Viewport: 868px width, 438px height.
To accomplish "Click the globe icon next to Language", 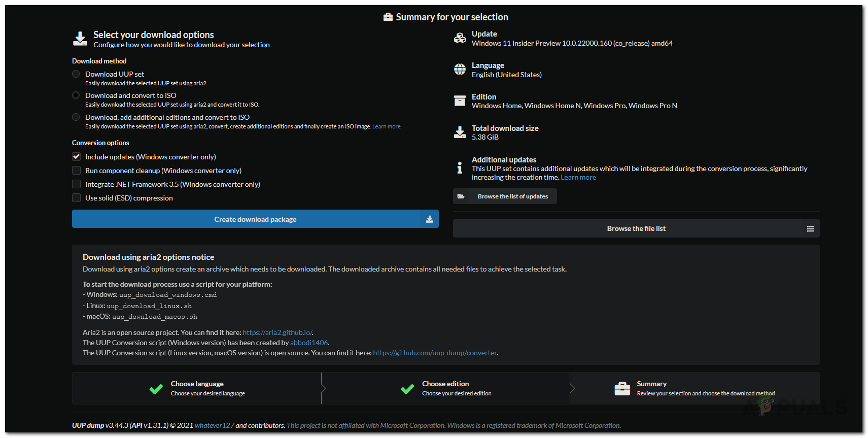I will 460,70.
